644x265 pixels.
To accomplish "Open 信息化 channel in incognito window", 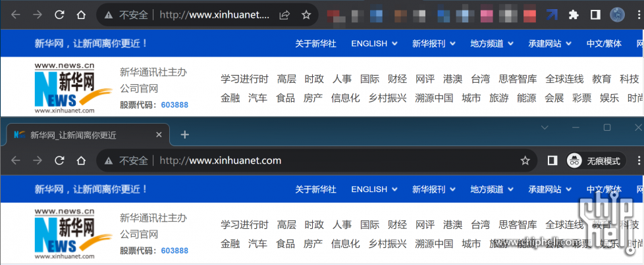I will pos(346,244).
